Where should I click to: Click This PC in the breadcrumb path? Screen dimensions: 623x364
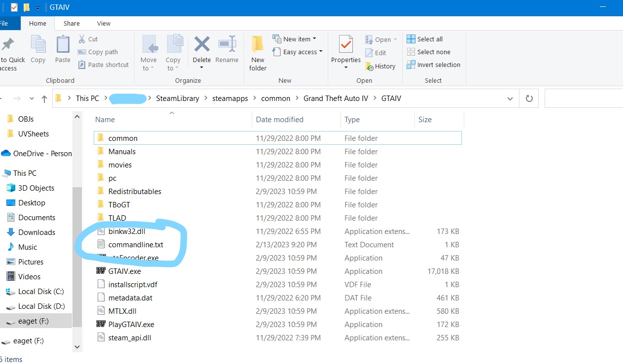point(87,99)
